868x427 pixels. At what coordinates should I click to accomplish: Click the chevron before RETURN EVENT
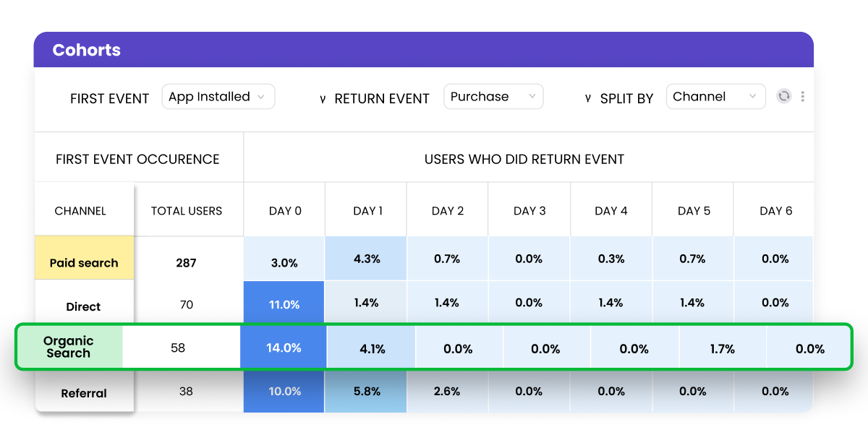click(x=323, y=99)
